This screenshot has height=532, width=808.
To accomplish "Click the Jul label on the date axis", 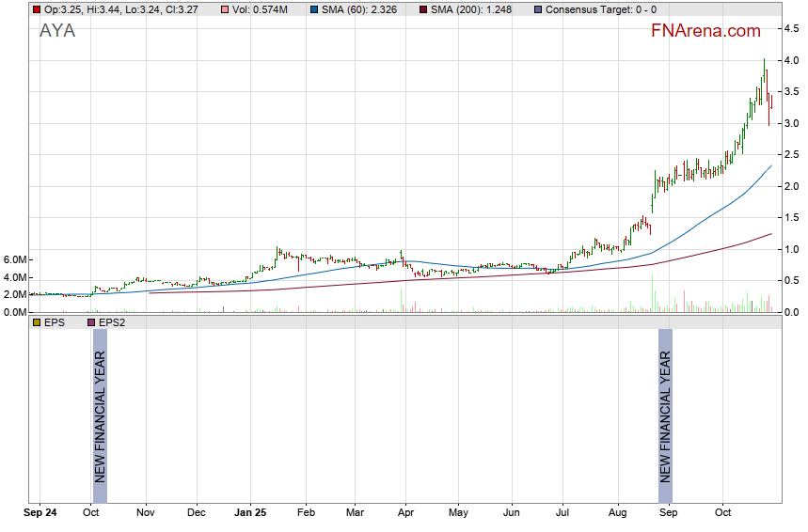I will click(x=563, y=513).
